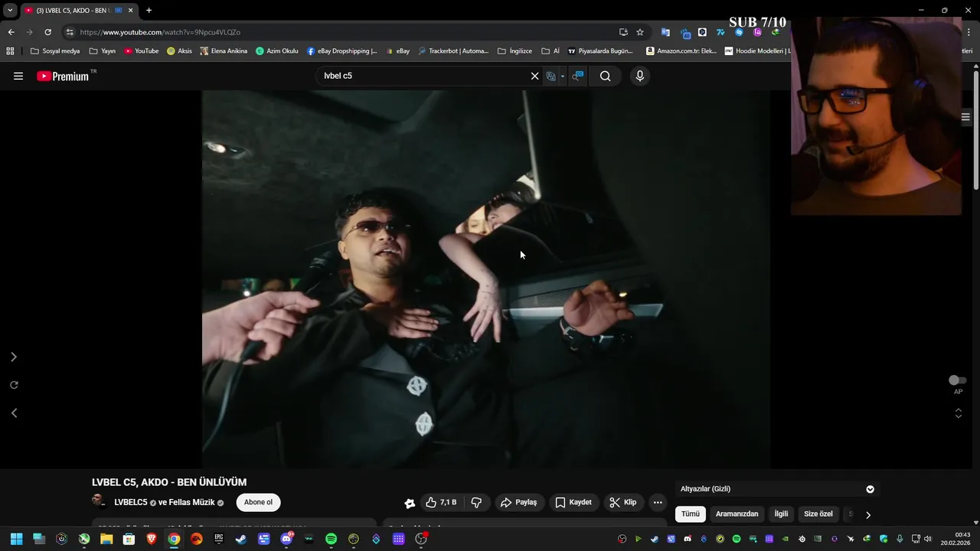Image resolution: width=980 pixels, height=551 pixels.
Task: Open more actions three-dot menu
Action: pos(658,503)
